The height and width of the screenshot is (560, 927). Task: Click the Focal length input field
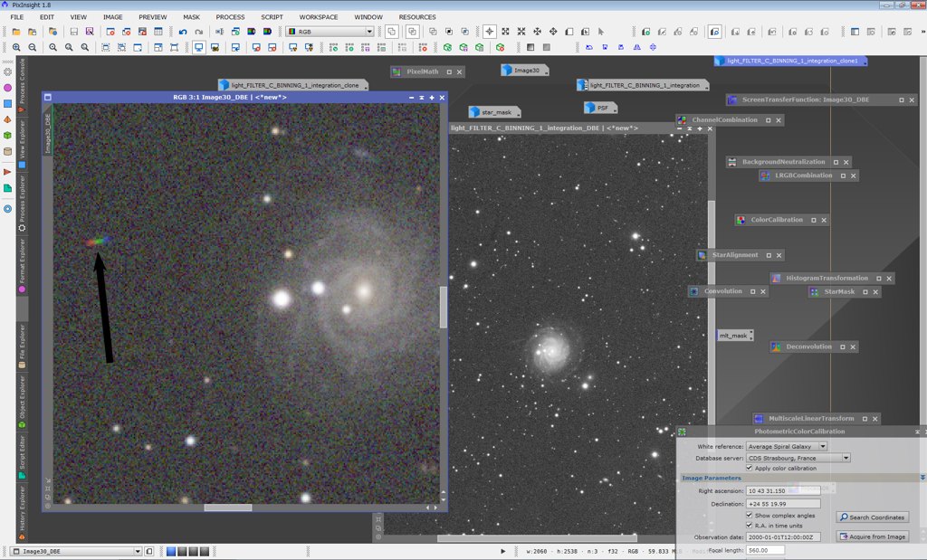coord(765,550)
